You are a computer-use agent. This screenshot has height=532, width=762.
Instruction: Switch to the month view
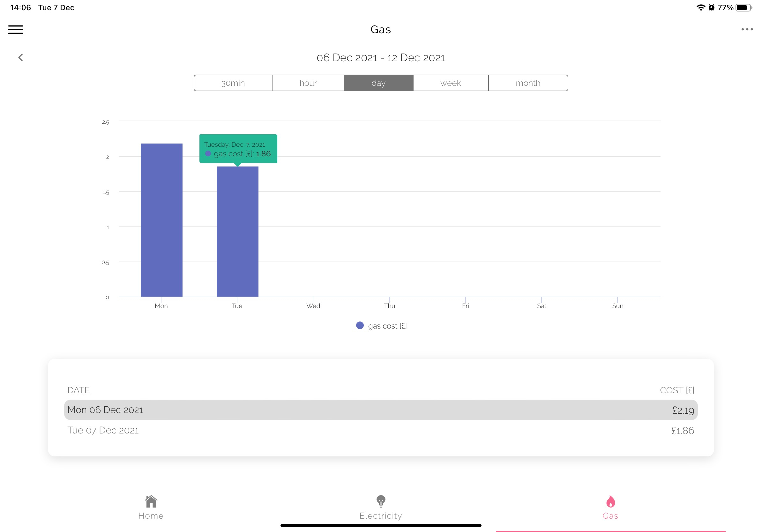[x=528, y=83]
